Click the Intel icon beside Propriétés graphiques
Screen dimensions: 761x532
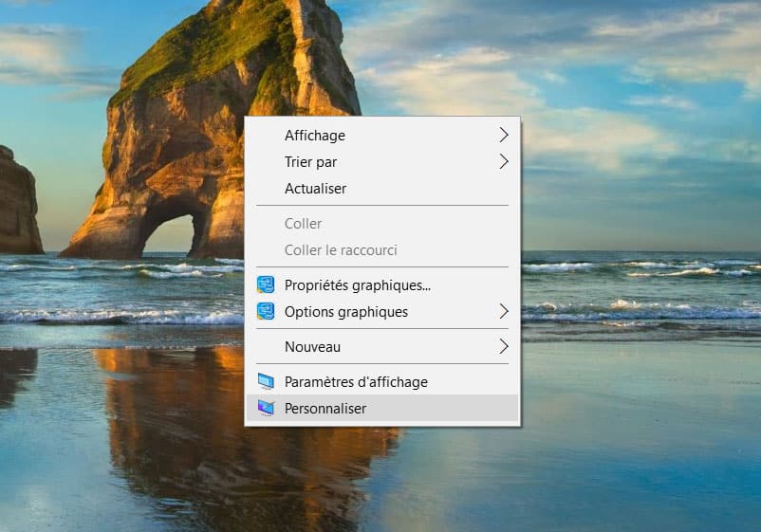click(266, 284)
